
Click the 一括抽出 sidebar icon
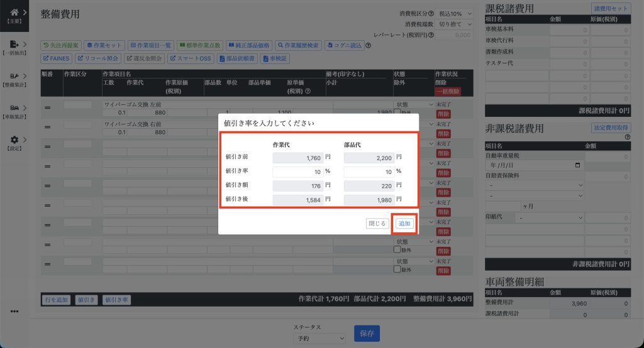click(x=14, y=45)
